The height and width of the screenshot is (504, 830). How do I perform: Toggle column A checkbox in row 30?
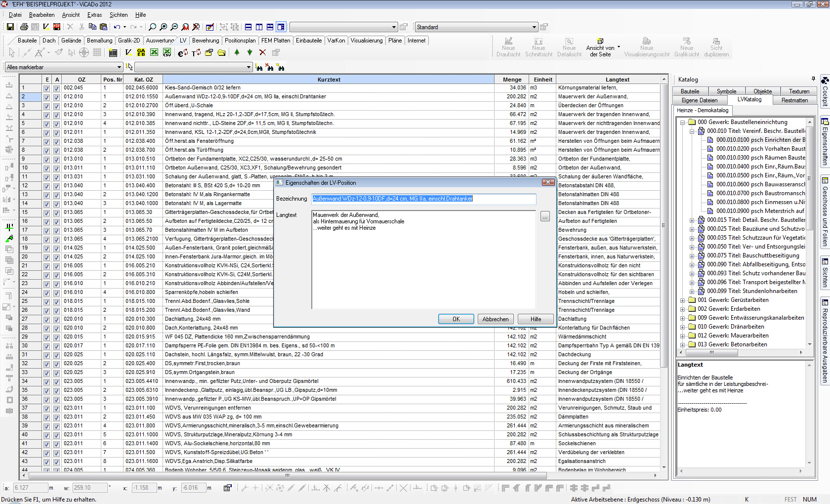coord(56,346)
